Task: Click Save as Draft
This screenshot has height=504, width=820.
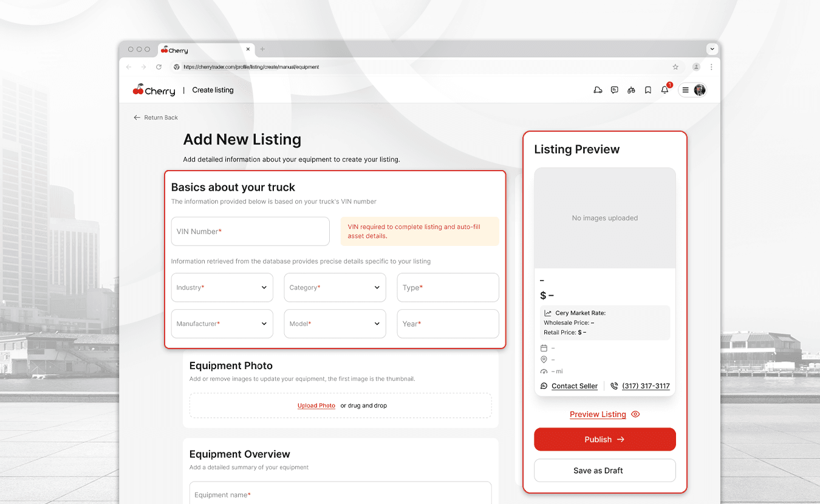Action: click(x=604, y=471)
